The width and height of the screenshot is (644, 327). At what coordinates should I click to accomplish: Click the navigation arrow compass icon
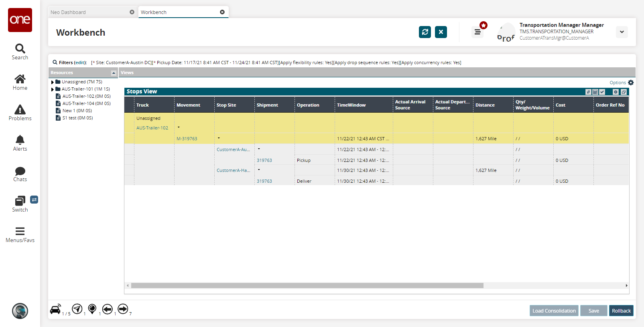[77, 309]
